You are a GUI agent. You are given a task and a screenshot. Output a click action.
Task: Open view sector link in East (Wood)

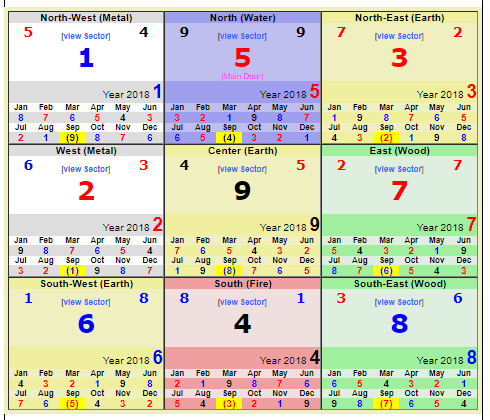[399, 169]
